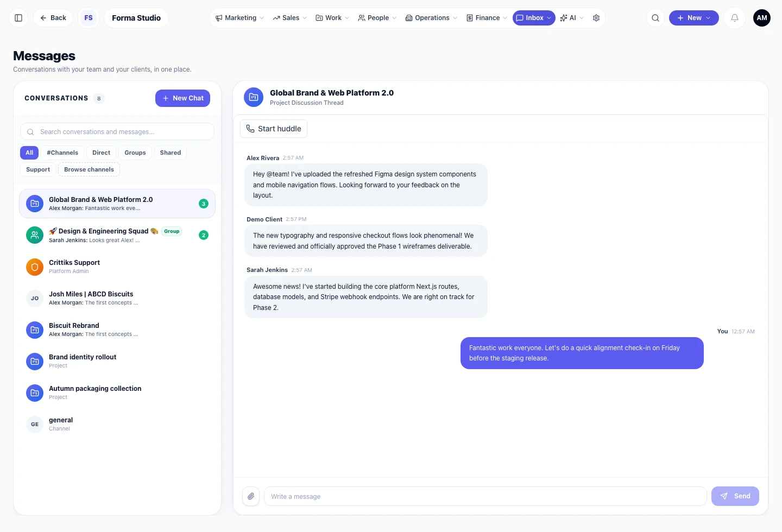Viewport: 782px width, 532px height.
Task: Click the FS workspace avatar
Action: [x=89, y=18]
